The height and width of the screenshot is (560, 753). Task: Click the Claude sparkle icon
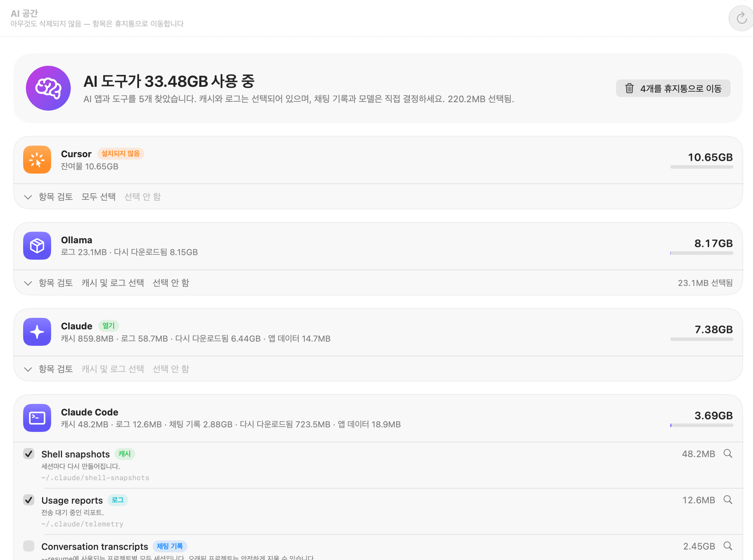37,332
